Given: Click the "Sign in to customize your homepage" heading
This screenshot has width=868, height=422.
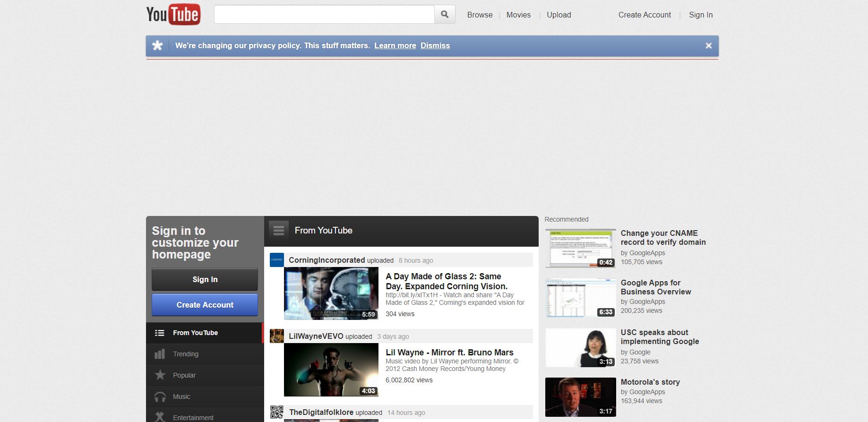Looking at the screenshot, I should click(x=195, y=242).
